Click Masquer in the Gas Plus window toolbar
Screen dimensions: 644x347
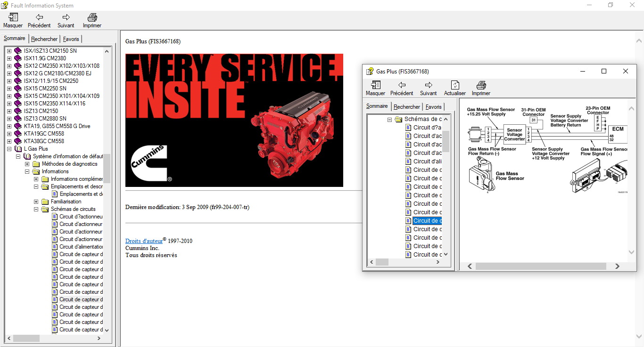tap(376, 89)
